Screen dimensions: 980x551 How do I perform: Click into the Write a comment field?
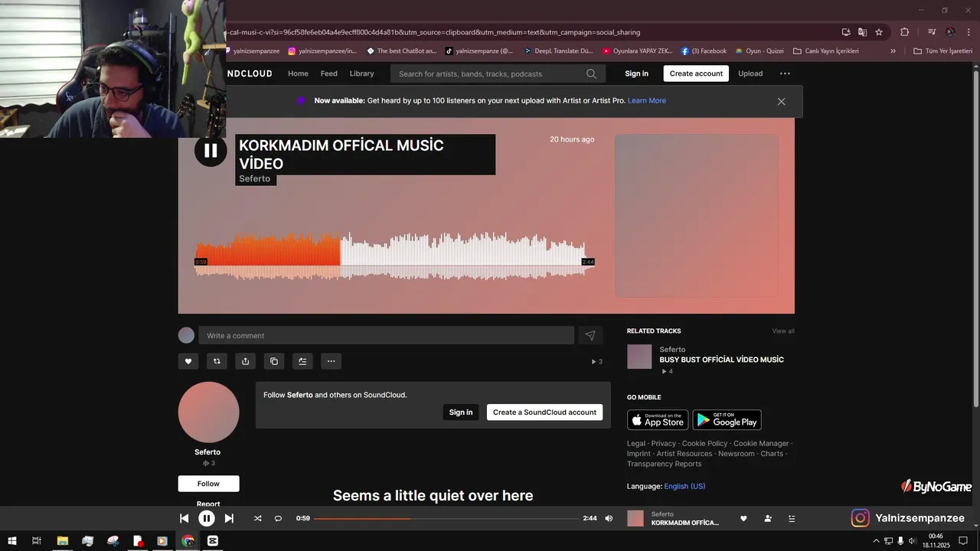[386, 335]
